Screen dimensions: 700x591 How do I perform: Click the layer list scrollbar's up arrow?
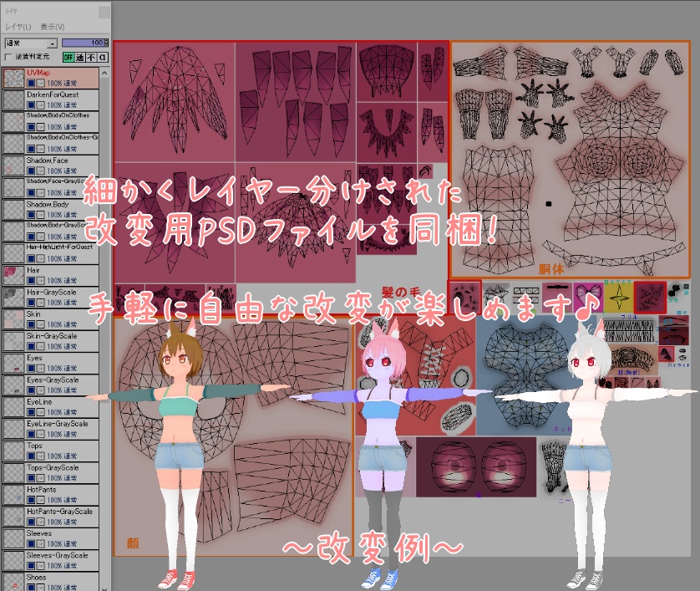pos(104,74)
